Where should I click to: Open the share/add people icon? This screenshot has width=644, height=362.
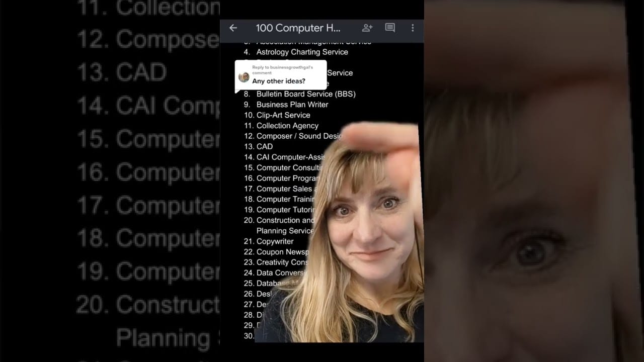(367, 28)
